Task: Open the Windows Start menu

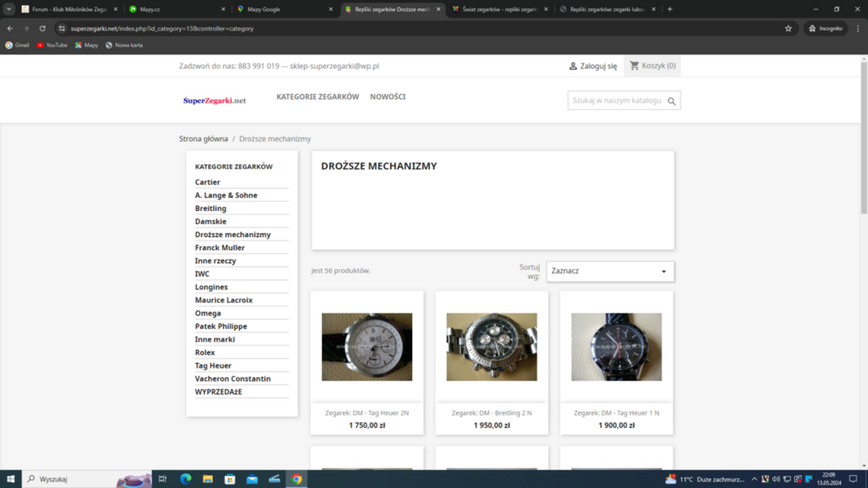Action: pos(10,478)
